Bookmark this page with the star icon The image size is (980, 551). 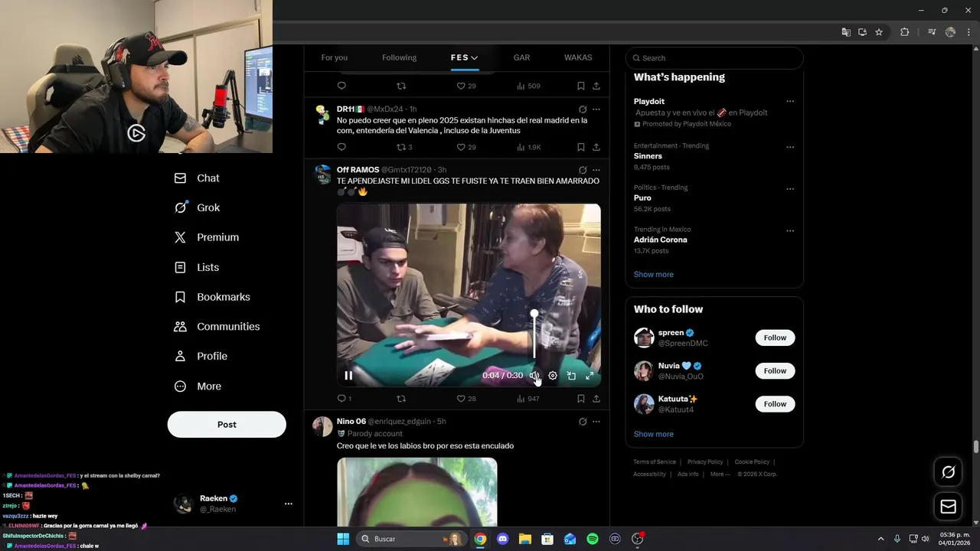[x=879, y=32]
